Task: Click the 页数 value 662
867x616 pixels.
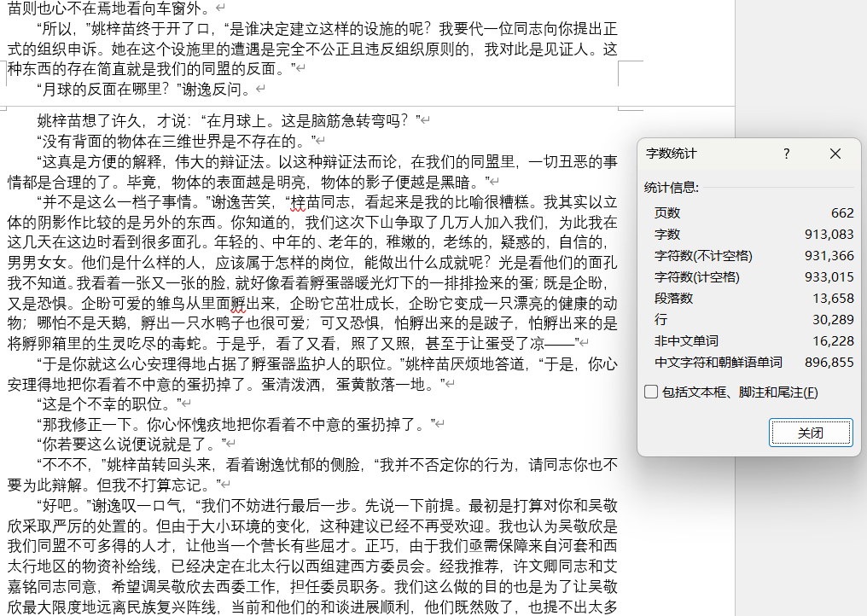Action: [842, 213]
